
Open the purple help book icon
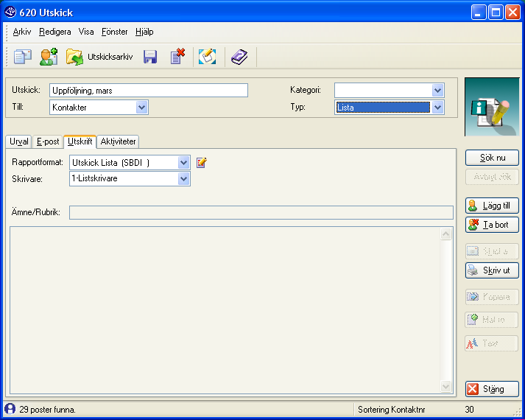coord(239,57)
